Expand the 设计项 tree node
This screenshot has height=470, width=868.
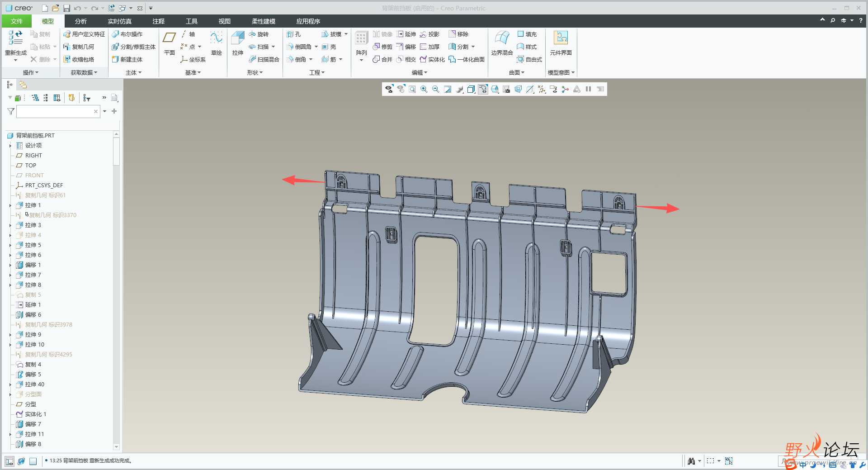coord(10,146)
